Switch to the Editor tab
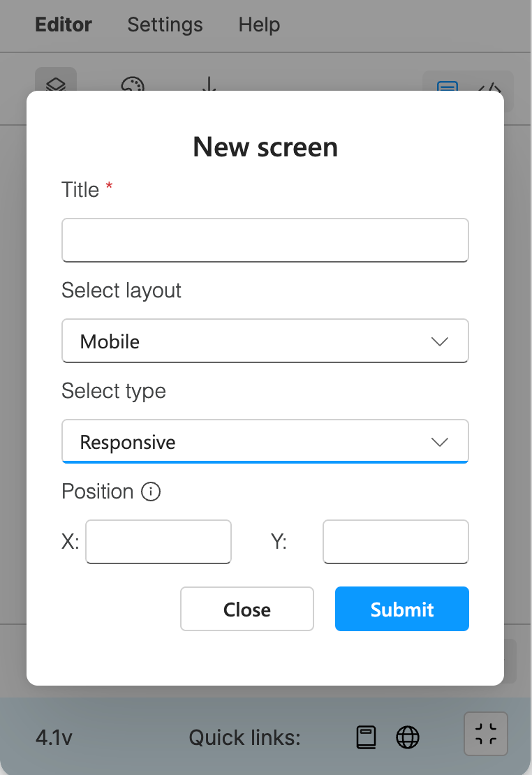 (64, 24)
